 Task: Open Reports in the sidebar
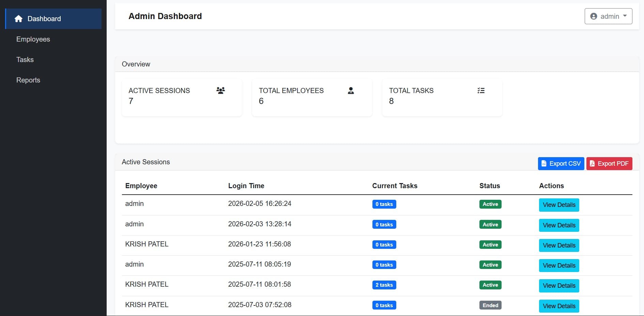pos(28,80)
